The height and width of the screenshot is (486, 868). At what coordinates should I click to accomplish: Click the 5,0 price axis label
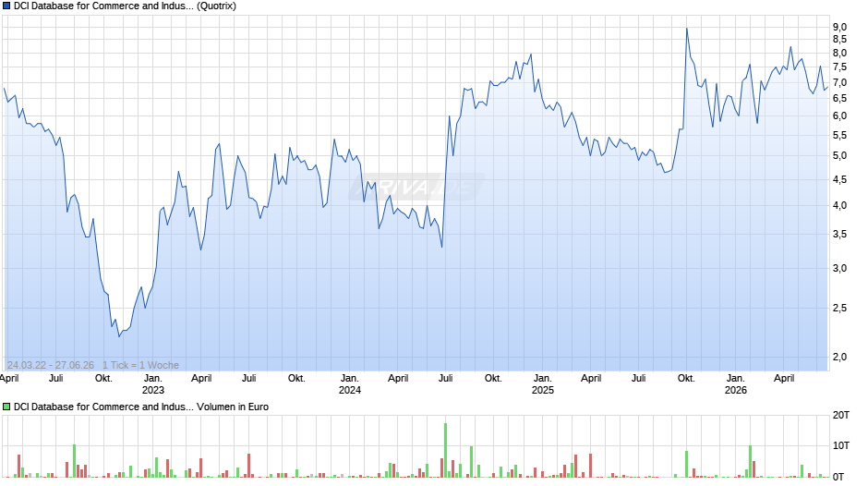click(839, 156)
